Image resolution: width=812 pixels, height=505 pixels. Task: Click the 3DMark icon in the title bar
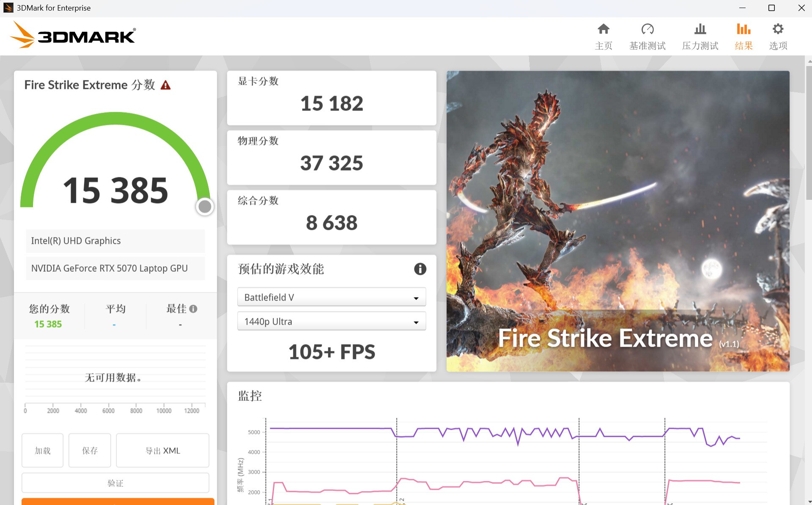point(8,8)
